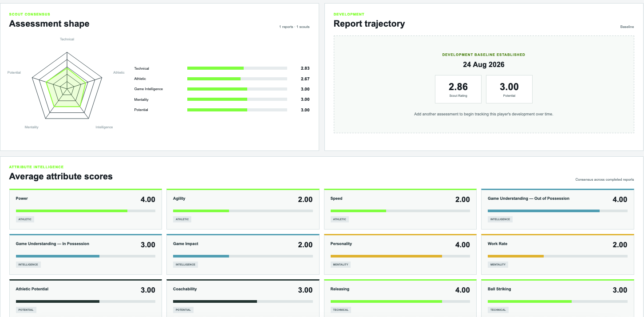Click the ATHLETIC tag under Power
The height and width of the screenshot is (317, 644).
[25, 219]
